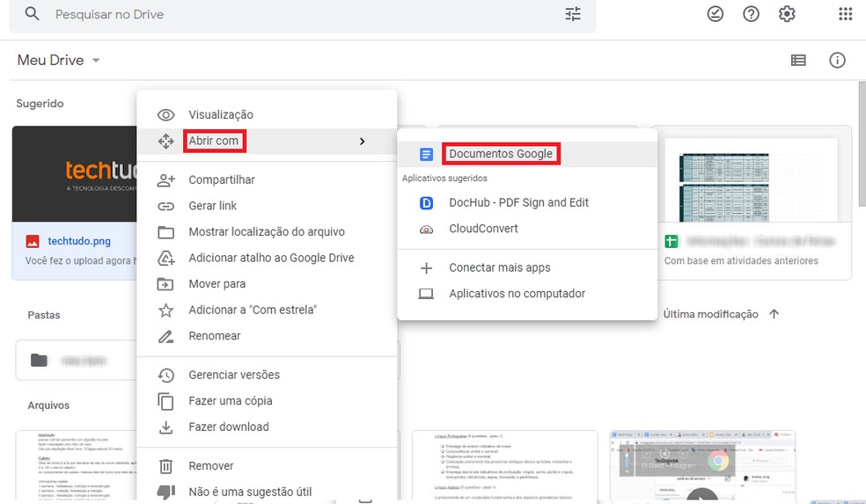Choose Visualização from the context menu

(267, 115)
